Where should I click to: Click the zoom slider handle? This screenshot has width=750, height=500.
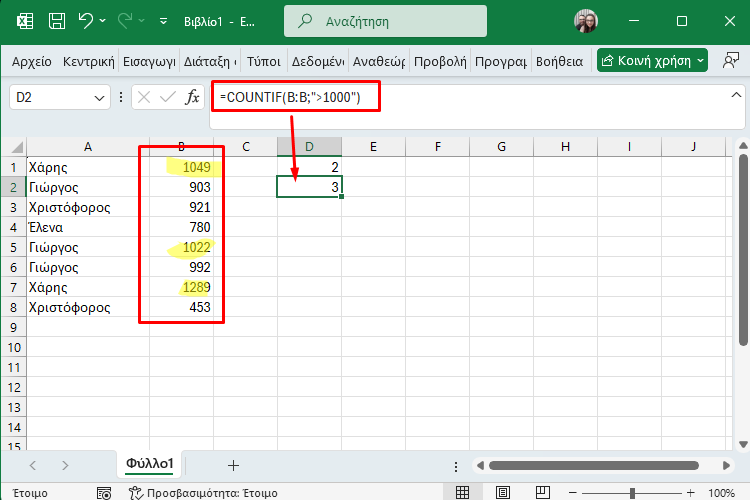pyautogui.click(x=632, y=492)
